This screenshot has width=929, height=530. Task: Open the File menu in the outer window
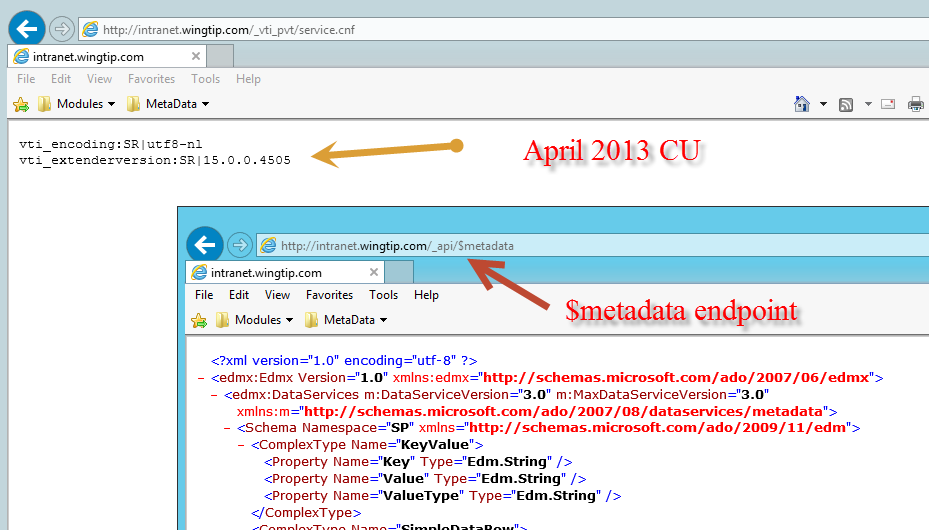click(x=26, y=79)
